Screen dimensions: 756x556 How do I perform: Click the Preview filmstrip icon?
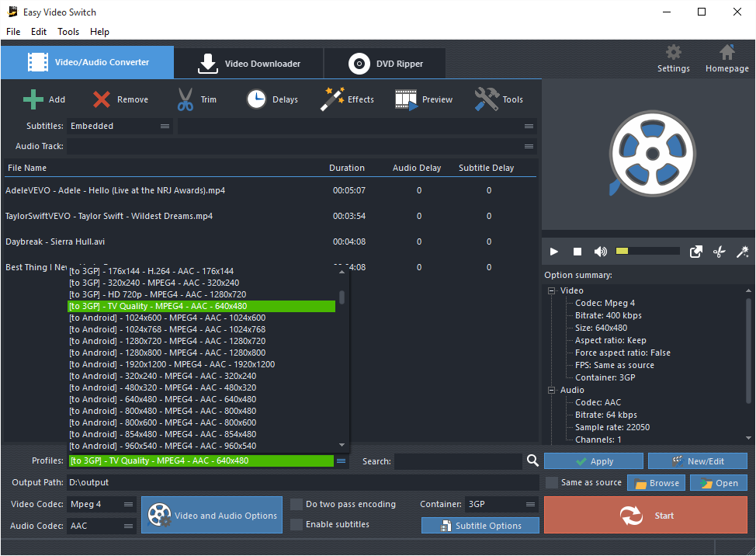(406, 99)
